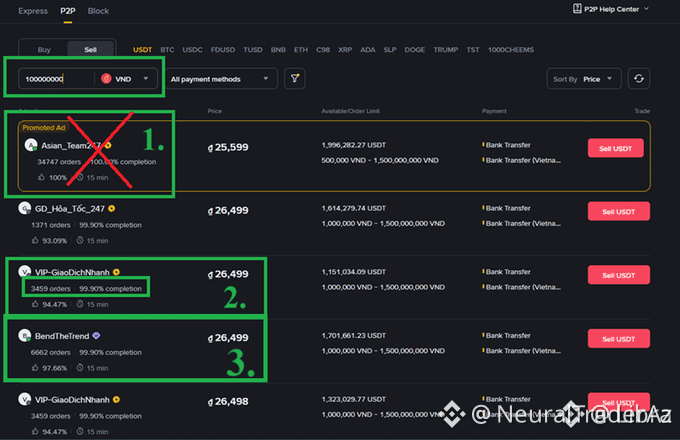Open Sort By Price dropdown
This screenshot has width=680, height=440.
point(583,79)
